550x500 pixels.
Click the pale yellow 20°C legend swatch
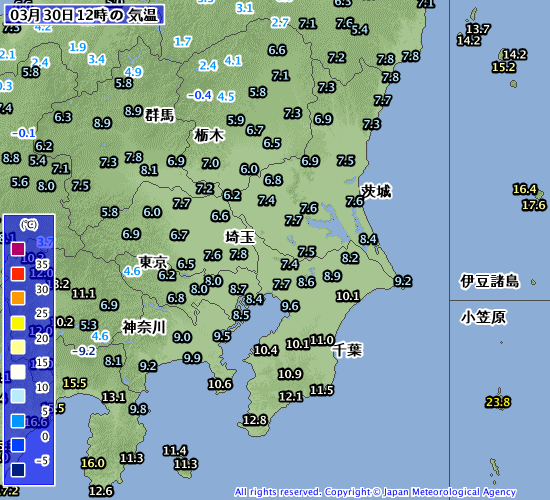pos(18,347)
